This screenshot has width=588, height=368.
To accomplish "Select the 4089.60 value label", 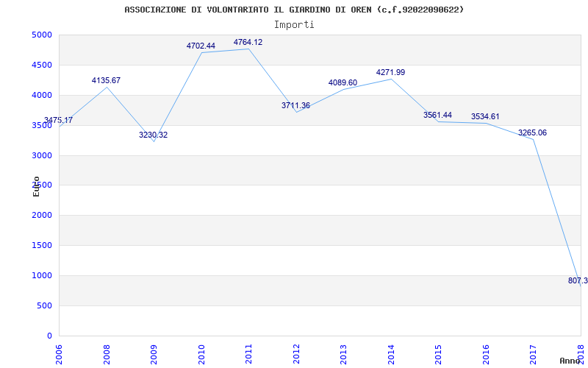I will click(343, 82).
